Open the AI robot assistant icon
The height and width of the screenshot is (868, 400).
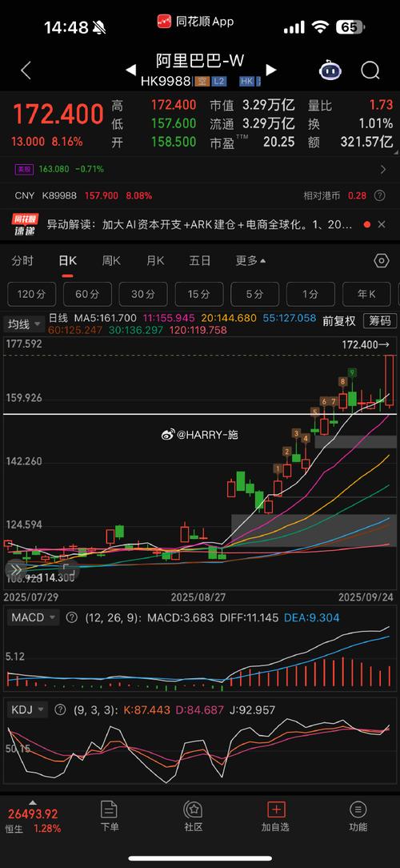(330, 70)
